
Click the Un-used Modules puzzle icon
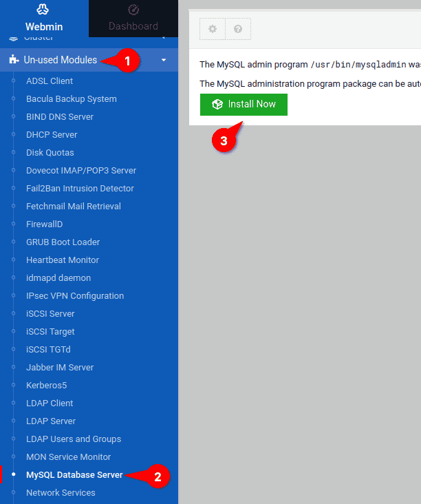point(14,59)
